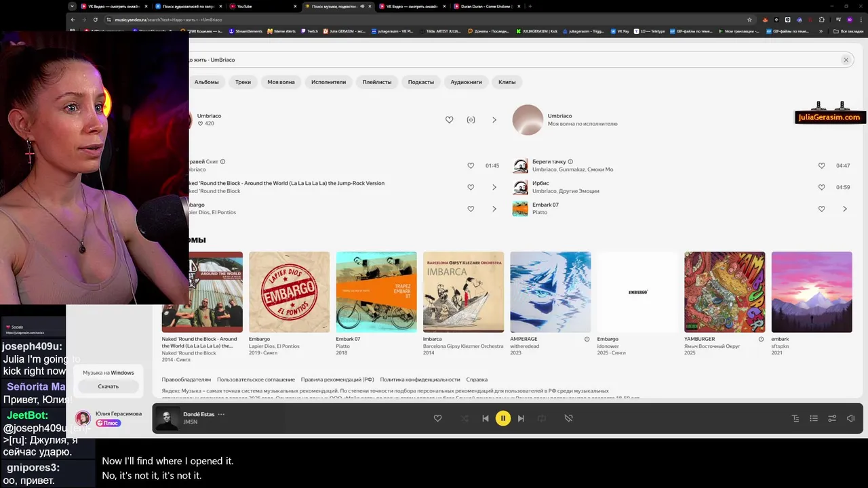This screenshot has height=488, width=868.
Task: Like the track Береги тачку
Action: click(x=821, y=165)
